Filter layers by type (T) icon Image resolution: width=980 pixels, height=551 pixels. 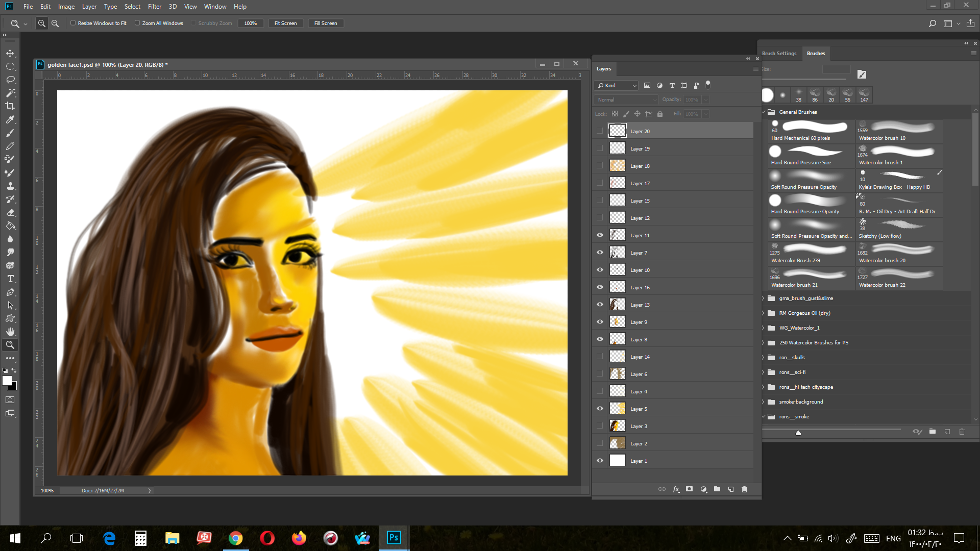pyautogui.click(x=672, y=86)
